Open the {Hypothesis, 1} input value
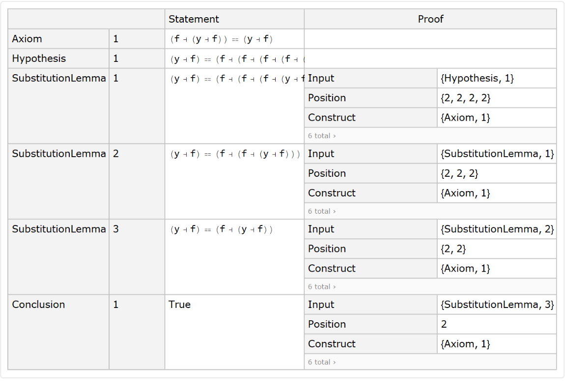The height and width of the screenshot is (392, 565). (x=478, y=78)
